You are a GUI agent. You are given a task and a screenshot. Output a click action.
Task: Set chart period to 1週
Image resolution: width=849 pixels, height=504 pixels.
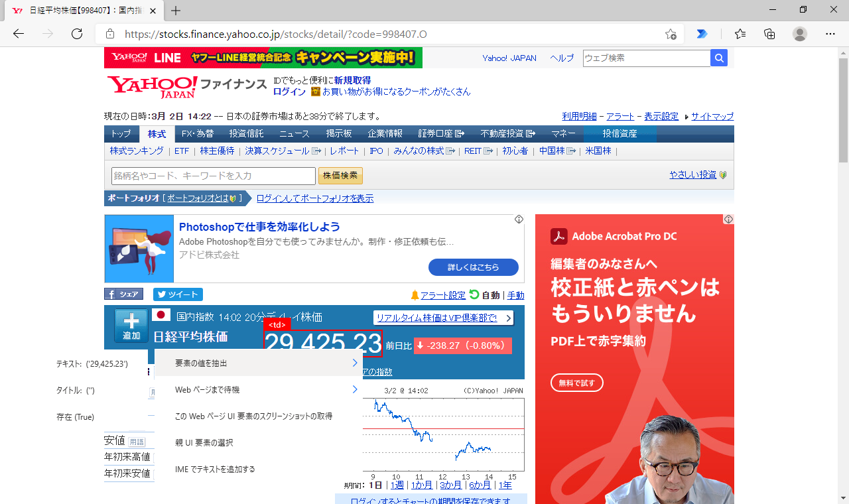[x=397, y=485]
